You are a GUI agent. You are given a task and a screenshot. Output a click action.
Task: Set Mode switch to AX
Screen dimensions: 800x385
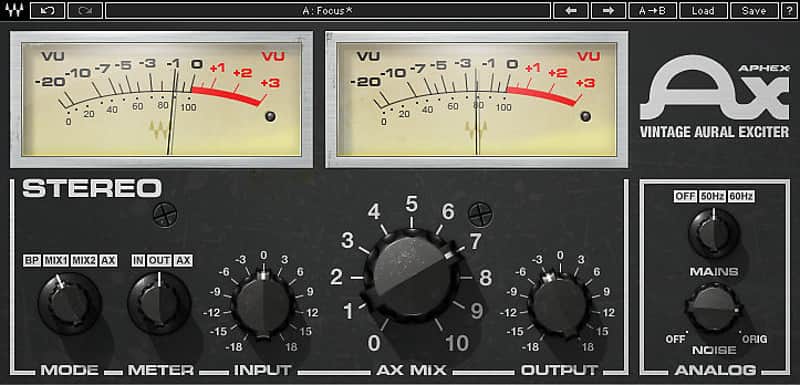108,261
